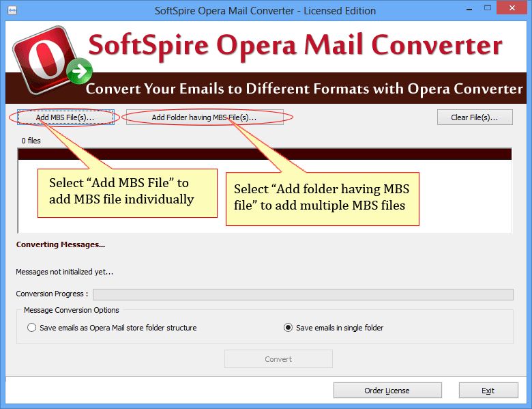
Task: Click the yellow callout about adding multiple MBS files
Action: (322, 197)
